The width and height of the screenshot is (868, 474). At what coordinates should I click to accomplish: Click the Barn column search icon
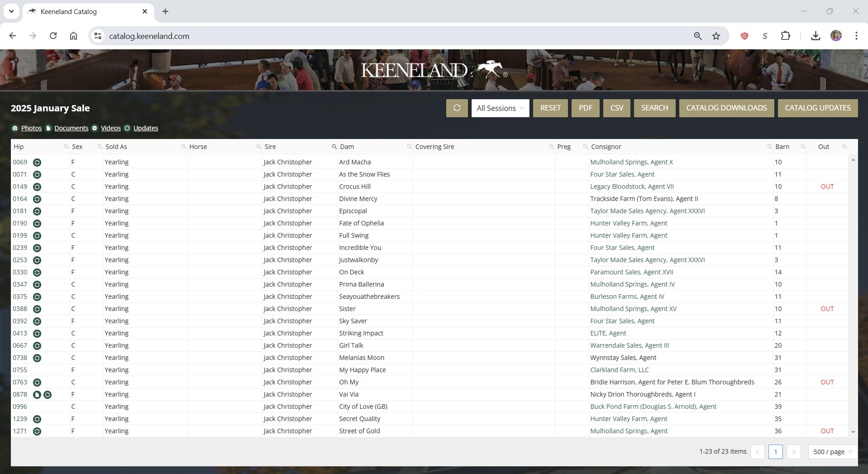(803, 147)
